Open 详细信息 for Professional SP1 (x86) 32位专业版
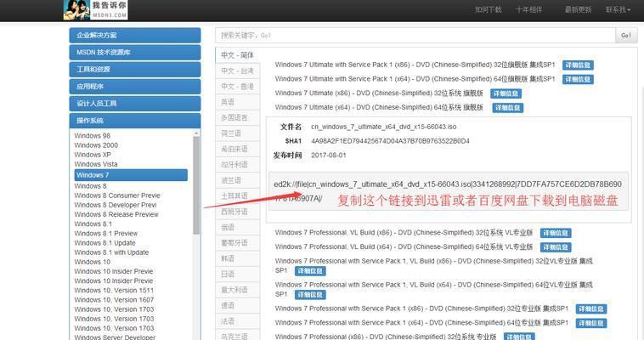The height and width of the screenshot is (340, 644). click(591, 309)
